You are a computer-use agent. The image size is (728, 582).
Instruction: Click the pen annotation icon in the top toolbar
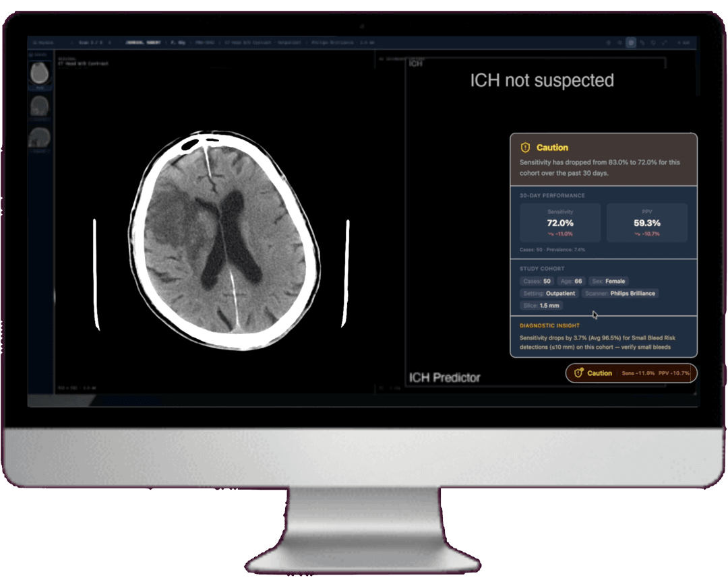[x=642, y=42]
